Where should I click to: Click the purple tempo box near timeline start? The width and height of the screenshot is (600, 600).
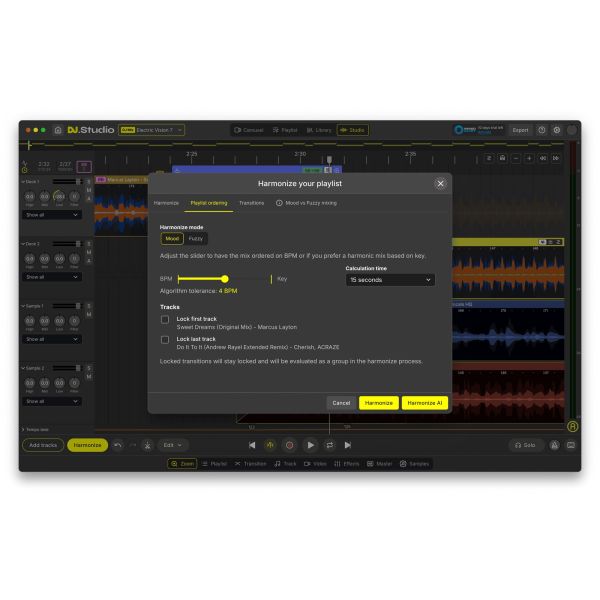tap(84, 166)
